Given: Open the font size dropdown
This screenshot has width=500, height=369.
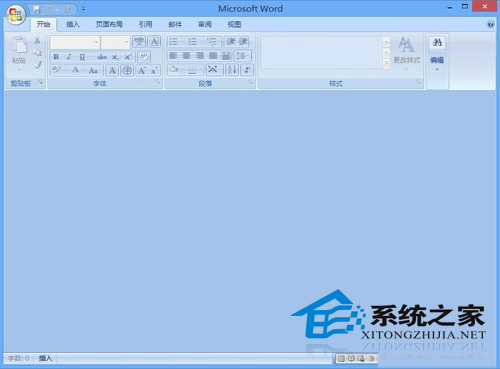Looking at the screenshot, I should [x=126, y=42].
